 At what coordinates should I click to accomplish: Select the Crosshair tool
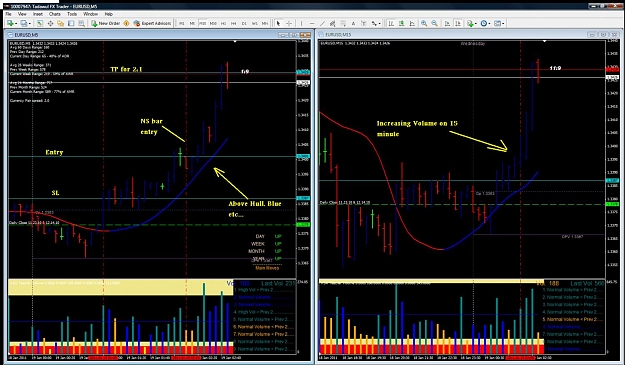coord(289,24)
